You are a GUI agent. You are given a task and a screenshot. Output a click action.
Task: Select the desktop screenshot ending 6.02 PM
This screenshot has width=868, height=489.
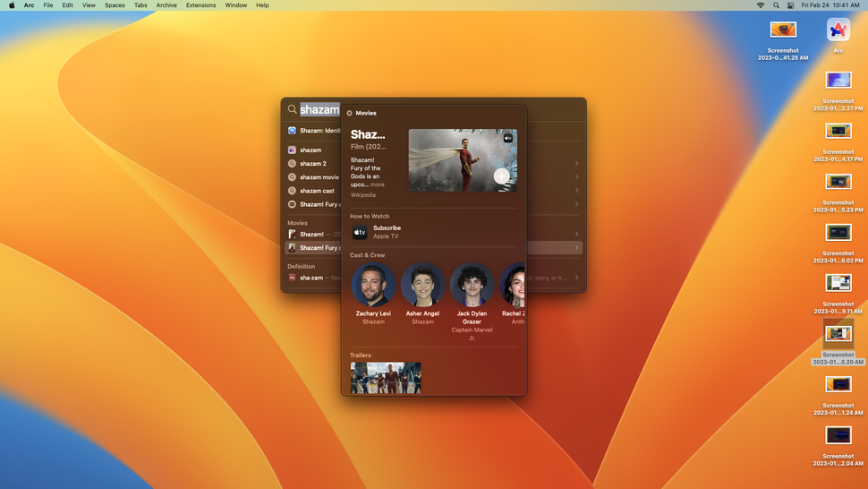pyautogui.click(x=838, y=233)
